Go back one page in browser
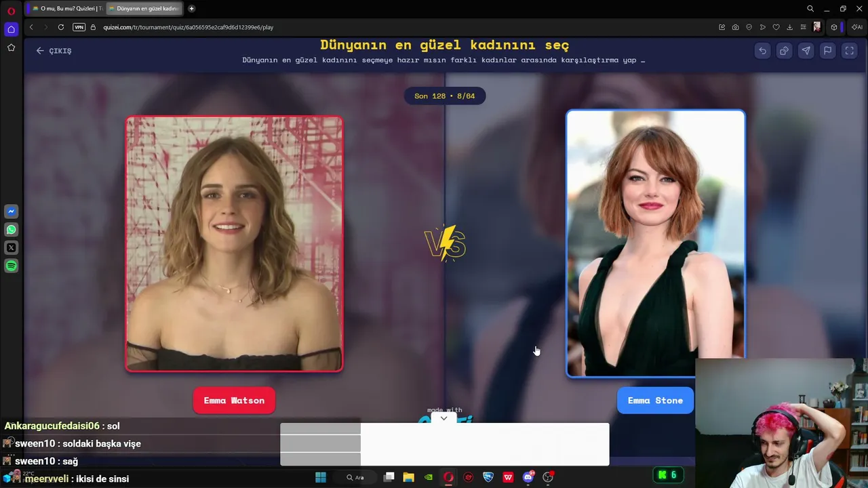The height and width of the screenshot is (488, 868). click(x=31, y=27)
